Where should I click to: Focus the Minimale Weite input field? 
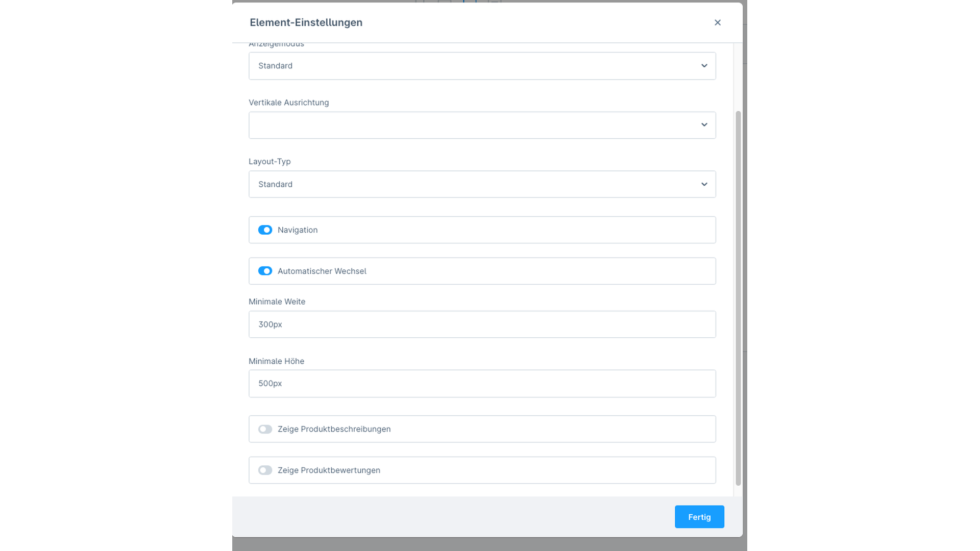click(482, 324)
